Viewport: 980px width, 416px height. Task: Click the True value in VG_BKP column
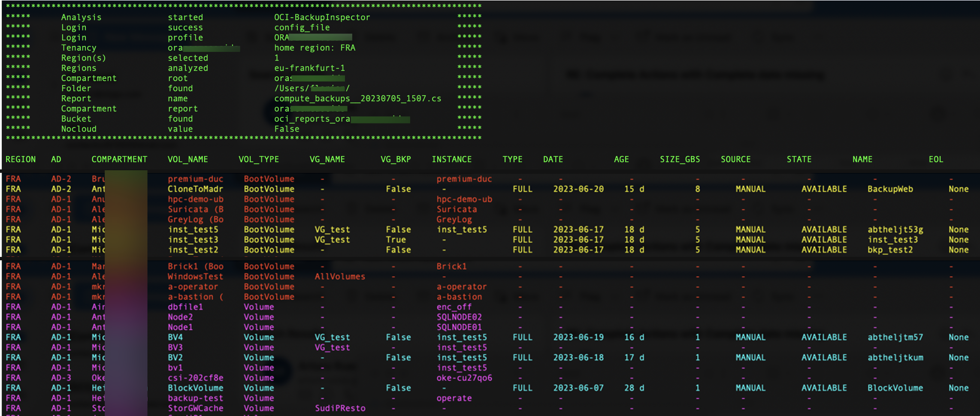(396, 239)
